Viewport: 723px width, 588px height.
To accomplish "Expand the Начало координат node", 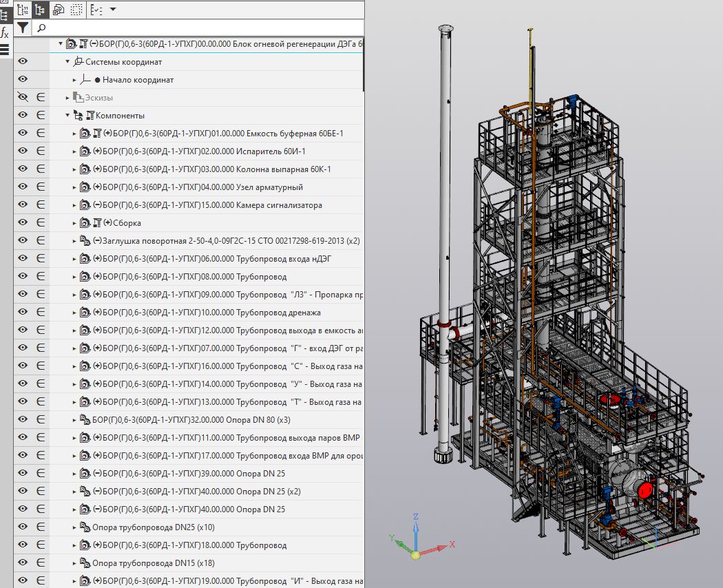I will 75,80.
